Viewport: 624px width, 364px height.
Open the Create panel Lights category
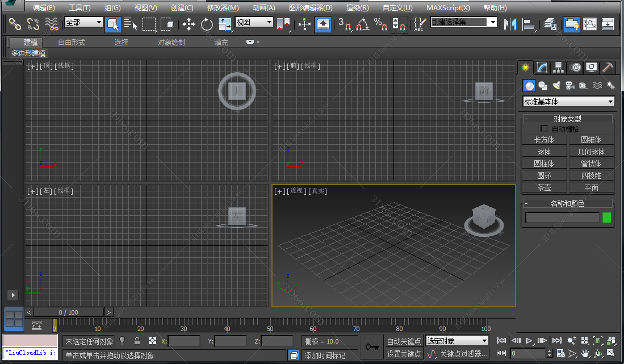(x=557, y=85)
